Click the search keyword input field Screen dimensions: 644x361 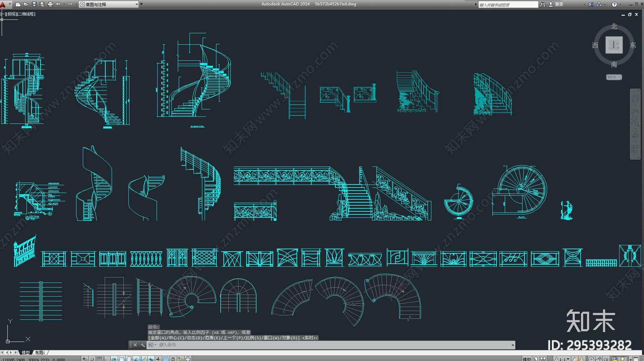[x=508, y=4]
